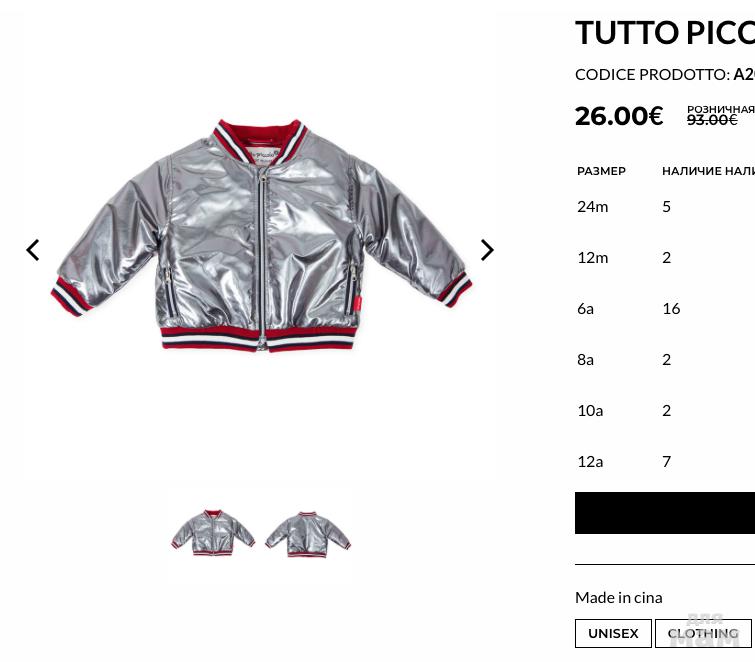Select the back view jacket thumbnail
The image size is (755, 662).
click(x=308, y=534)
